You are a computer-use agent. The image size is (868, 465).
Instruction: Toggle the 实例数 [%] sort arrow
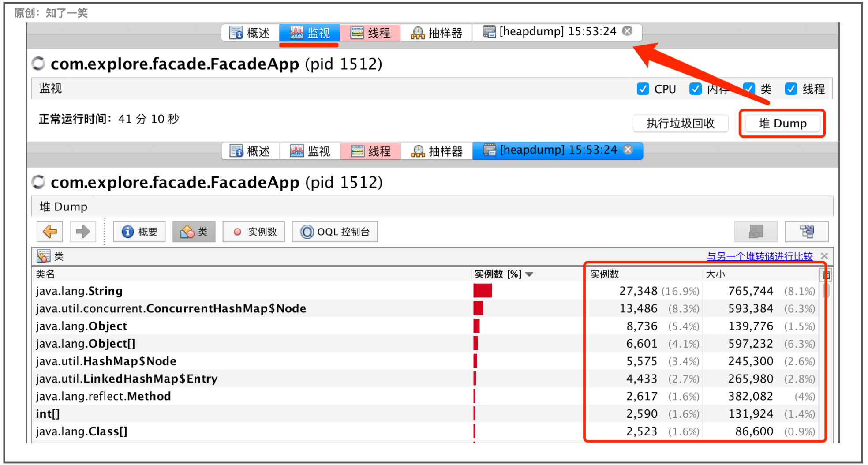tap(529, 274)
